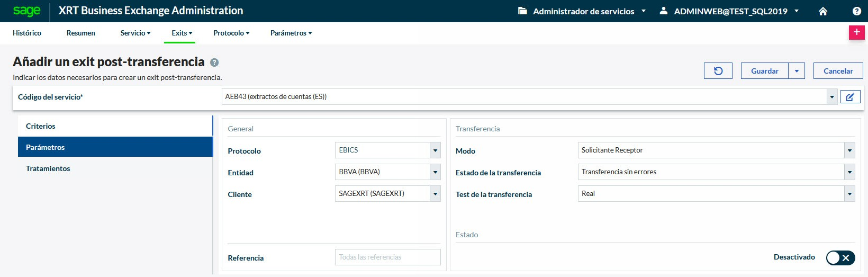The image size is (868, 277).
Task: Open the Entidad BBVA dropdown
Action: point(435,172)
